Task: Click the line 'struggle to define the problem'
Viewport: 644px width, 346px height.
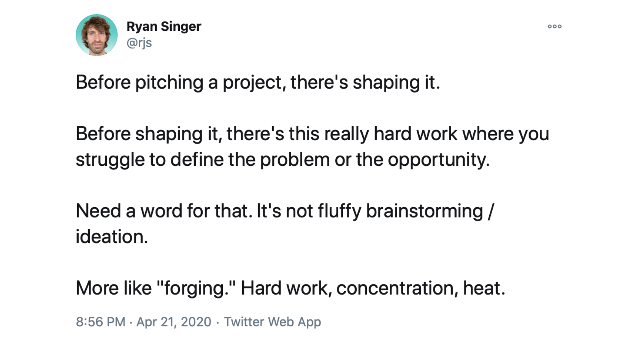Action: [x=283, y=160]
